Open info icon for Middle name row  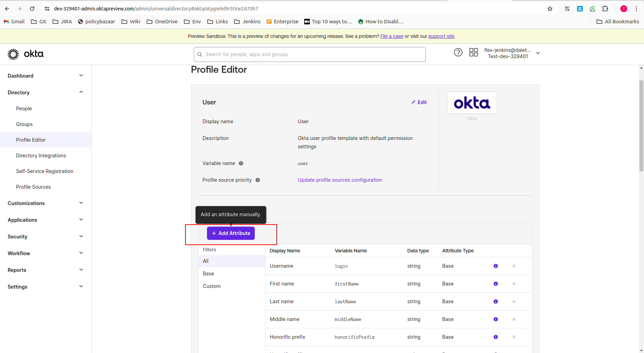(x=496, y=319)
